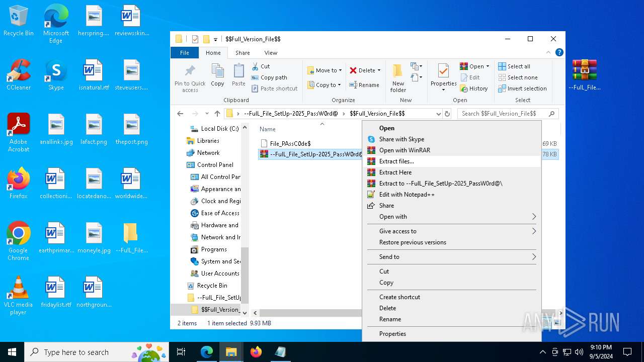
Task: Open Explorer Help question mark icon
Action: pyautogui.click(x=559, y=52)
